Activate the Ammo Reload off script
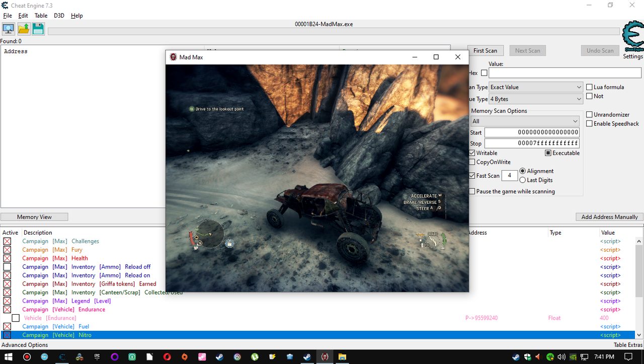 (x=7, y=267)
